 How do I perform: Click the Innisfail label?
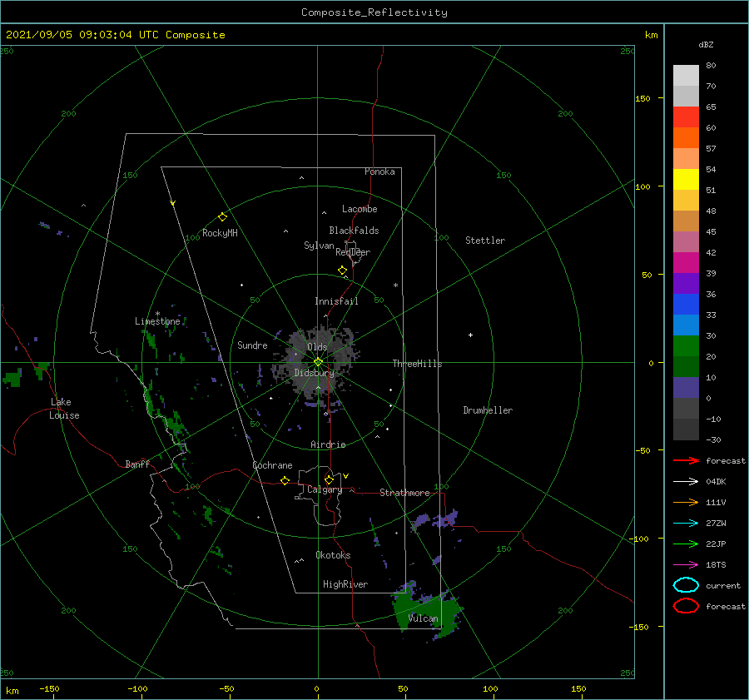pyautogui.click(x=336, y=301)
